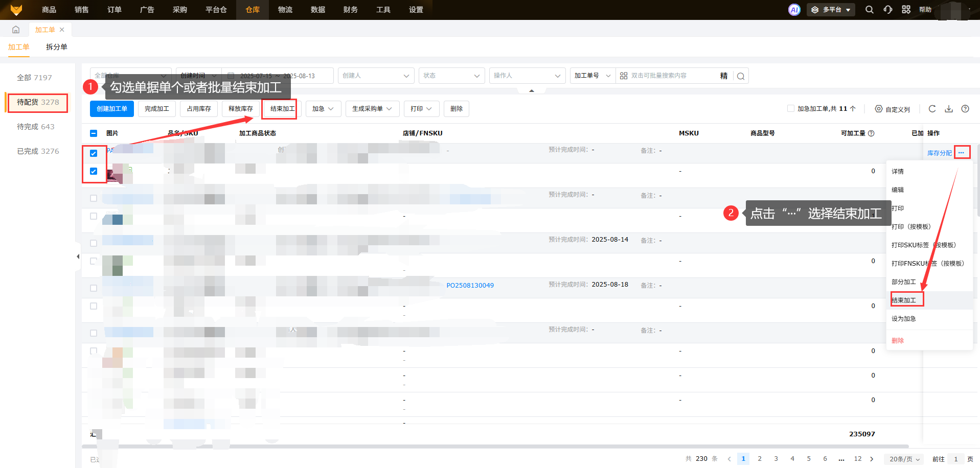Screen dimensions: 980x468
Task: Check the row checkbox for 2025-08-14 order
Action: pos(94,243)
